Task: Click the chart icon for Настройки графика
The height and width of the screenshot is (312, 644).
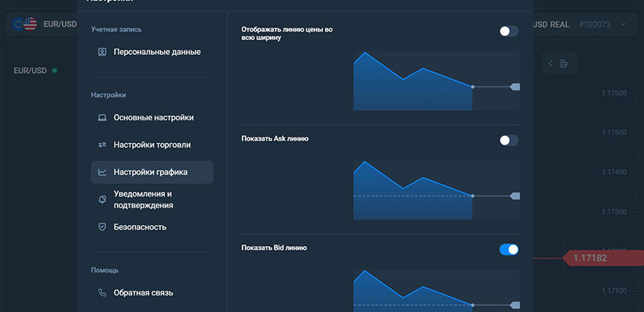Action: click(x=102, y=172)
